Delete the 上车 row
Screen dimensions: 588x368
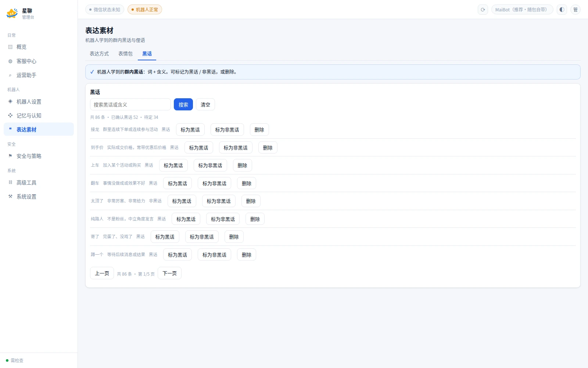243,165
